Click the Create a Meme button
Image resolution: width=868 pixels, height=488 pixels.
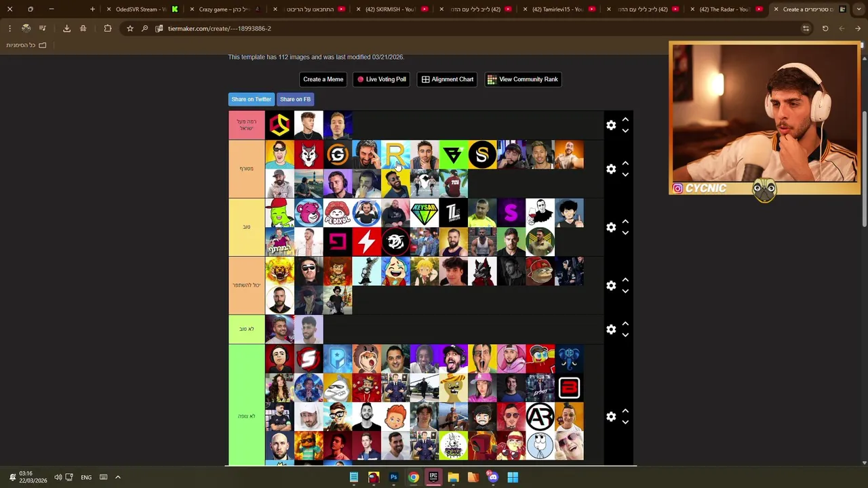pos(323,79)
